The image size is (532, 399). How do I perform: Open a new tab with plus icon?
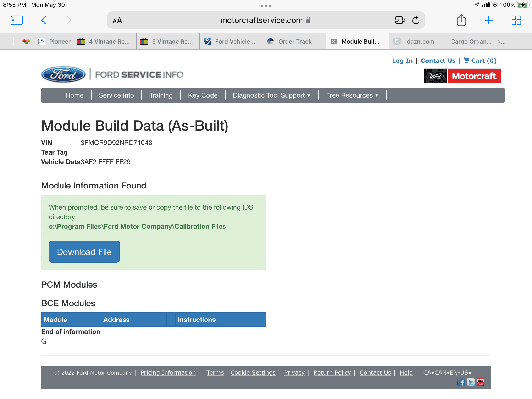click(488, 20)
